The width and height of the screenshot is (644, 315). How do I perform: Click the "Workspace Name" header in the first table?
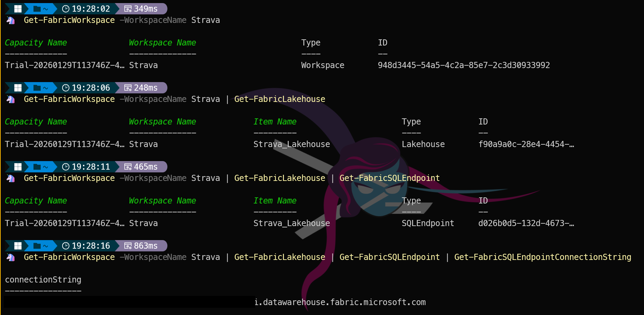163,43
